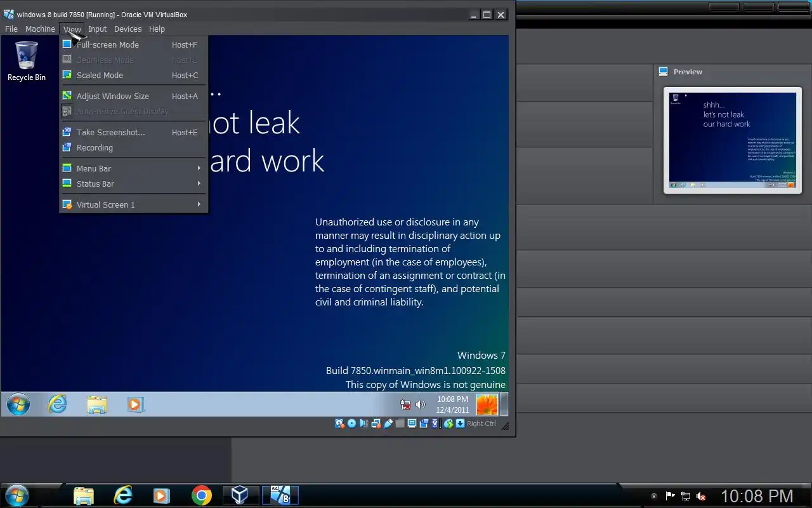The image size is (812, 508).
Task: Click the recording status icon
Action: pos(424,424)
